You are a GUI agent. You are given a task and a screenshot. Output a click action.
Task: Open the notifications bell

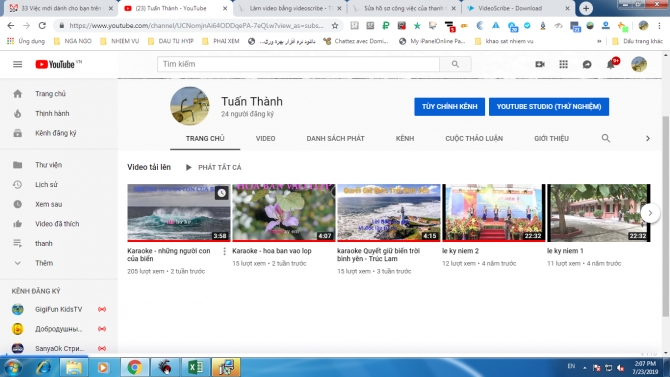coord(611,64)
